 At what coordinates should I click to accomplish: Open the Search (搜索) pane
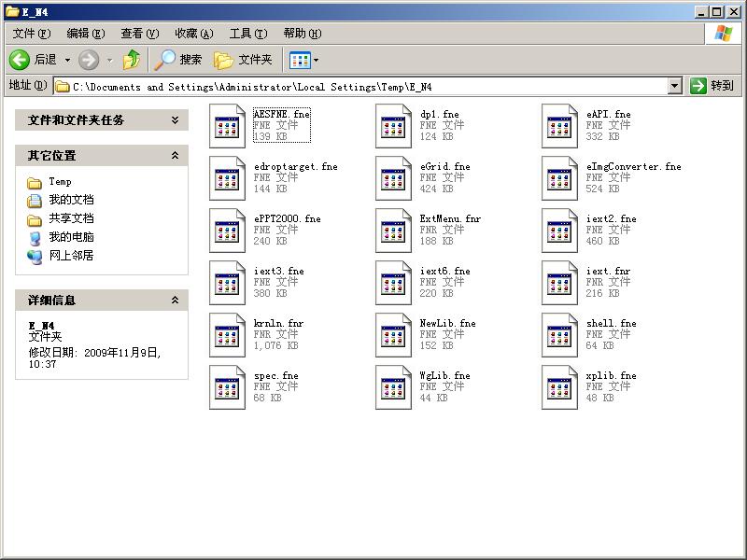point(179,60)
